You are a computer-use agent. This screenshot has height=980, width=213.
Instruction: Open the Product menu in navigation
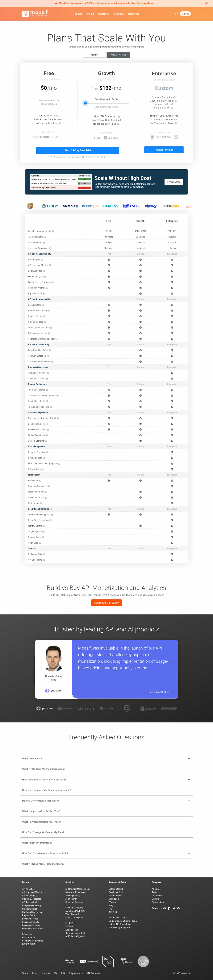(78, 14)
